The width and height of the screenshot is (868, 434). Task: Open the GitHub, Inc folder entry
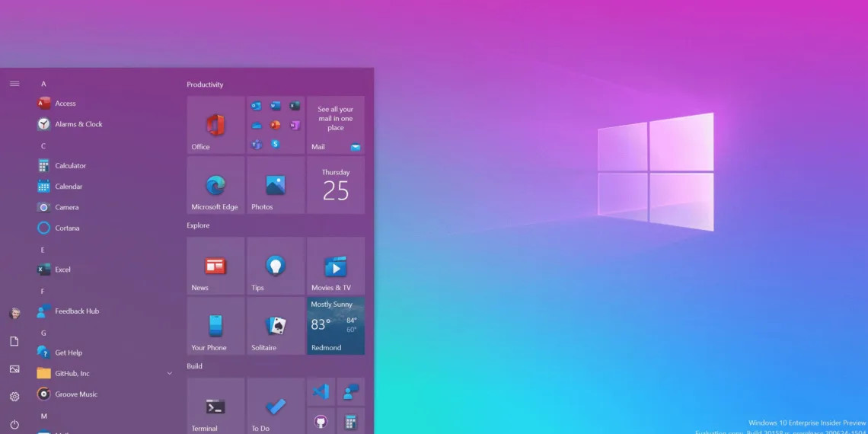point(105,374)
